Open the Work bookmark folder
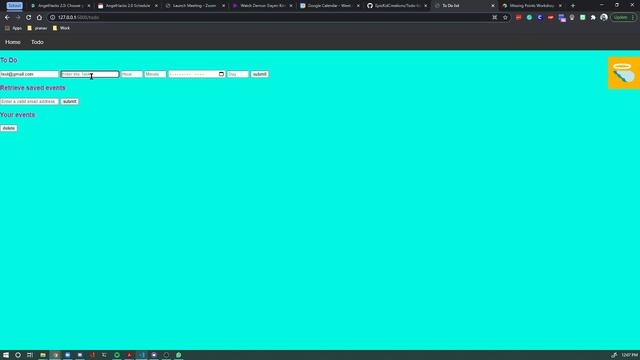This screenshot has width=640, height=360. (61, 28)
